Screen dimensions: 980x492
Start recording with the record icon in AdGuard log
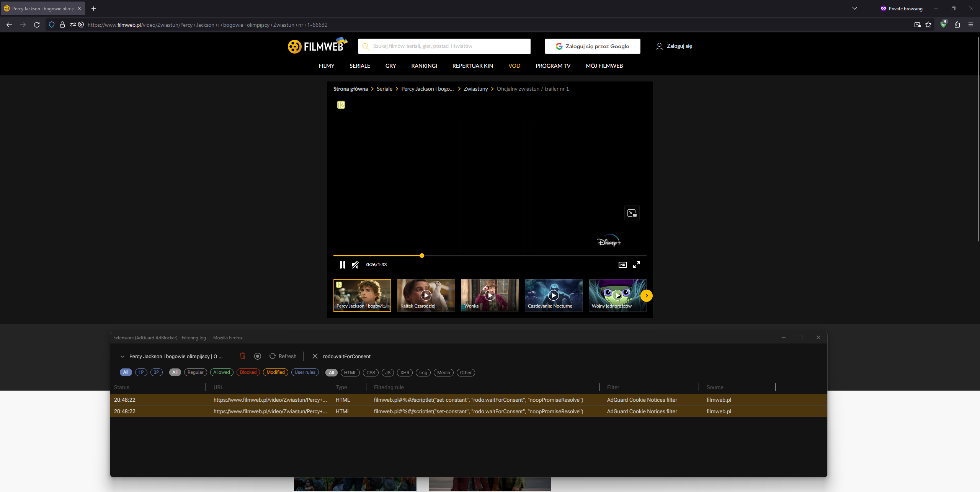pyautogui.click(x=257, y=356)
